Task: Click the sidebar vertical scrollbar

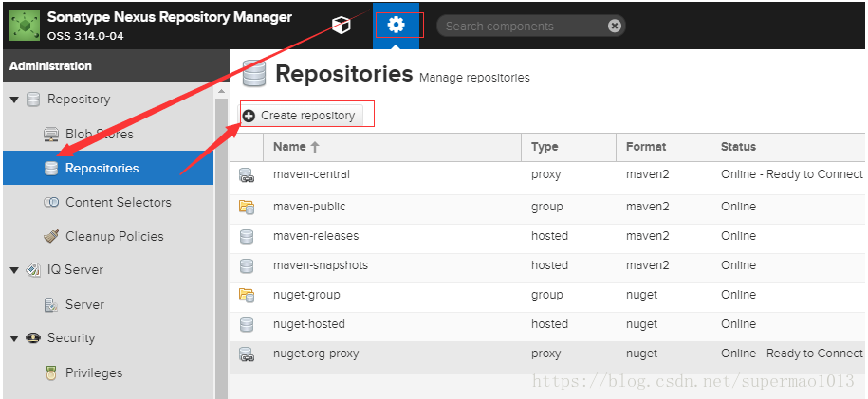Action: 221,237
